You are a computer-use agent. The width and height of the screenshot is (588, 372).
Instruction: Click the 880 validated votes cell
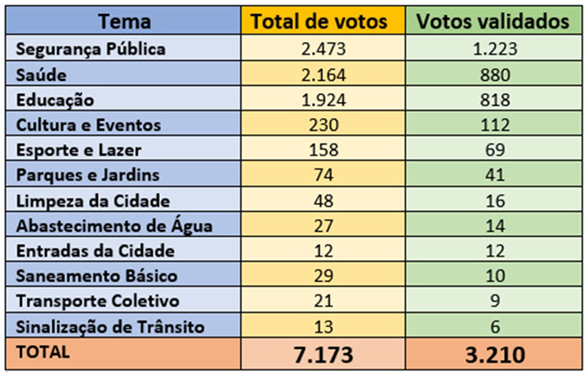point(492,75)
